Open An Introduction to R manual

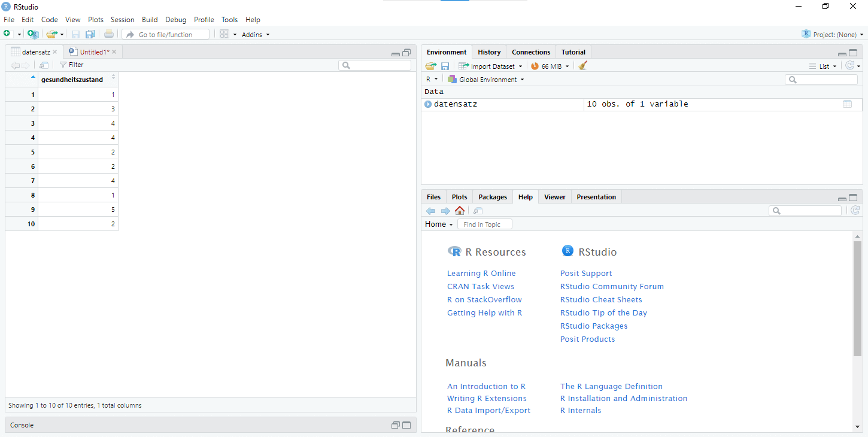[487, 386]
